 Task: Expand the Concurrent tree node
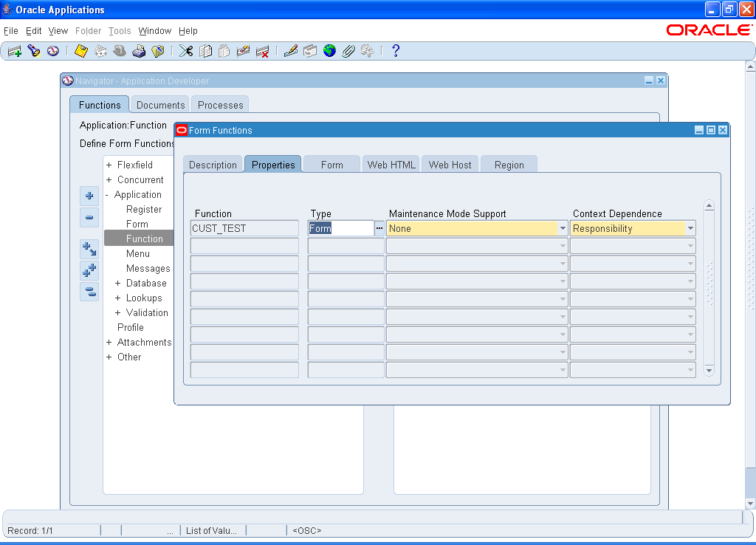(x=109, y=180)
